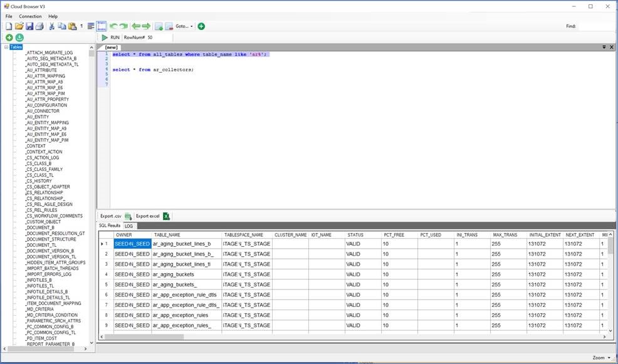618x364 pixels.
Task: Click into the Find input field
Action: tap(595, 26)
